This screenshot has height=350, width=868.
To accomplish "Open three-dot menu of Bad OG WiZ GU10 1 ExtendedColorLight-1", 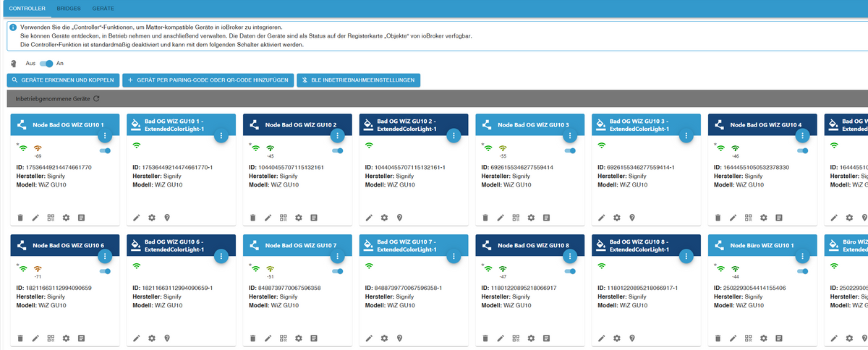I will (221, 136).
